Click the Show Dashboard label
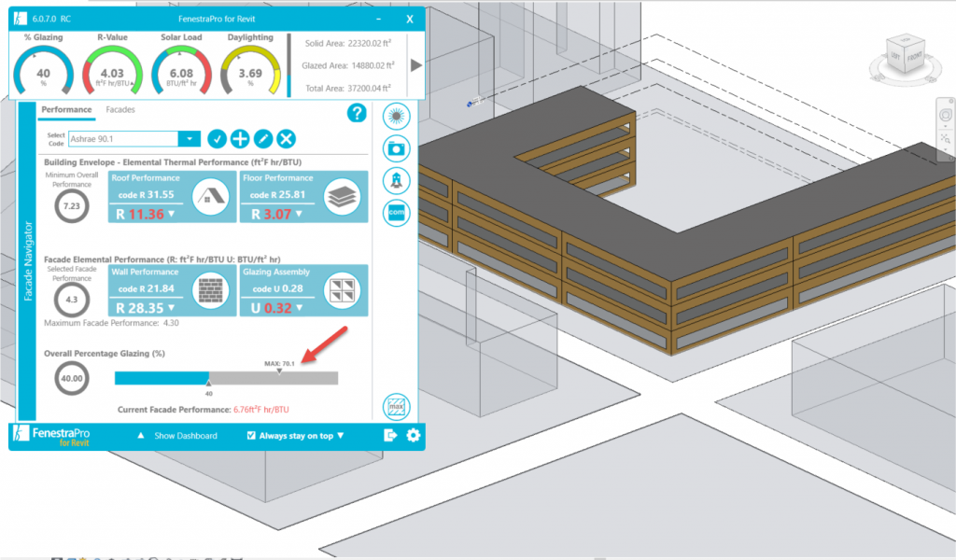The image size is (956, 560). 186,436
